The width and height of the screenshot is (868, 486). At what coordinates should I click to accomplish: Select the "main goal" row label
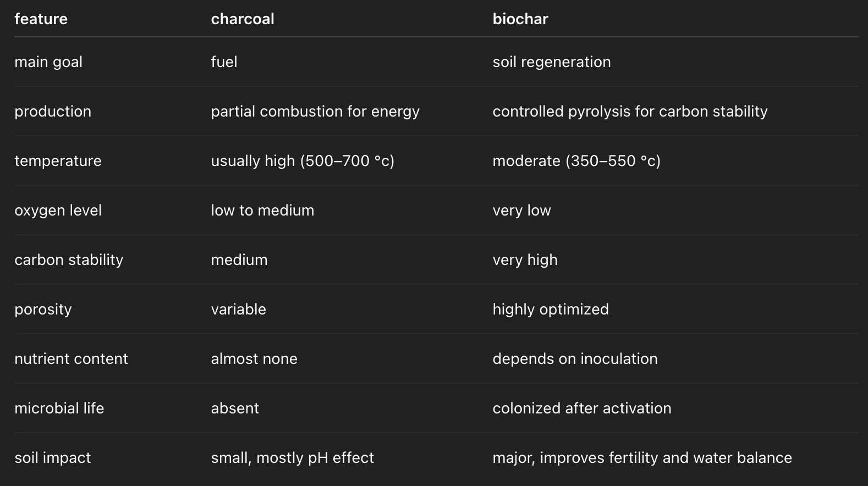[x=48, y=62]
